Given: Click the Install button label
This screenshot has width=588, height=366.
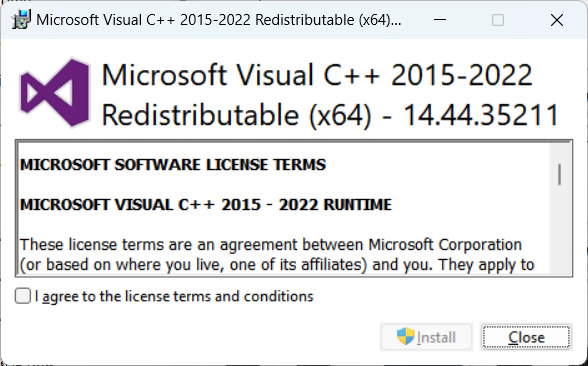Looking at the screenshot, I should (436, 338).
